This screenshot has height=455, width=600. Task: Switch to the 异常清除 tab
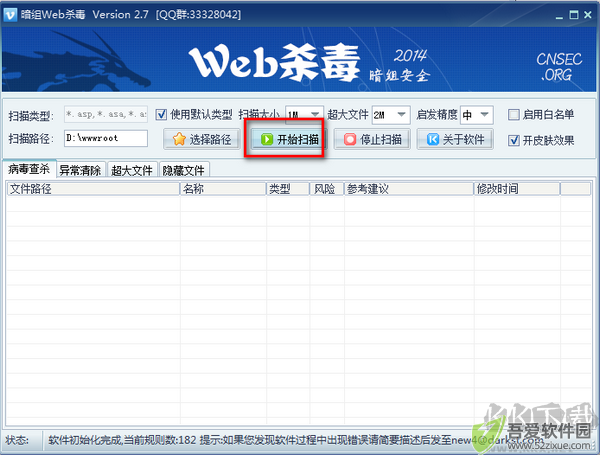[x=81, y=170]
